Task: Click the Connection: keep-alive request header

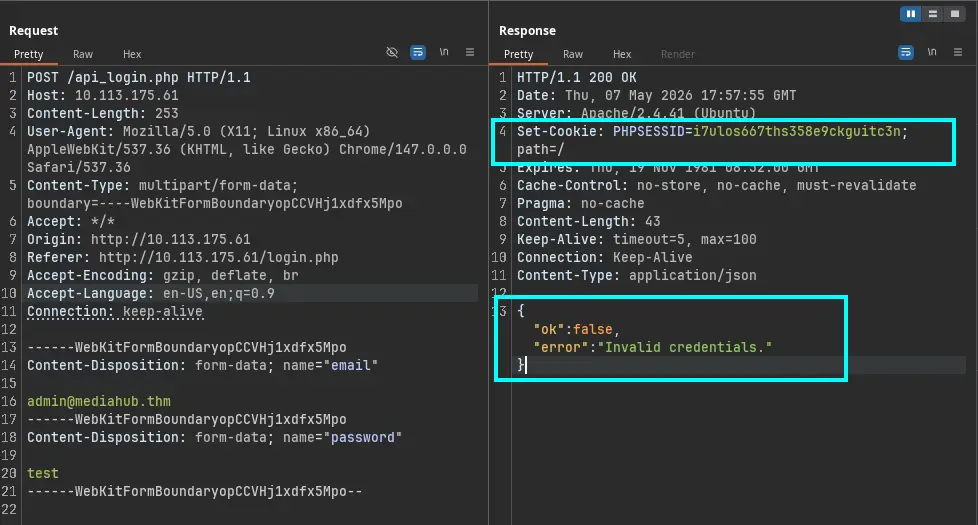Action: tap(115, 312)
